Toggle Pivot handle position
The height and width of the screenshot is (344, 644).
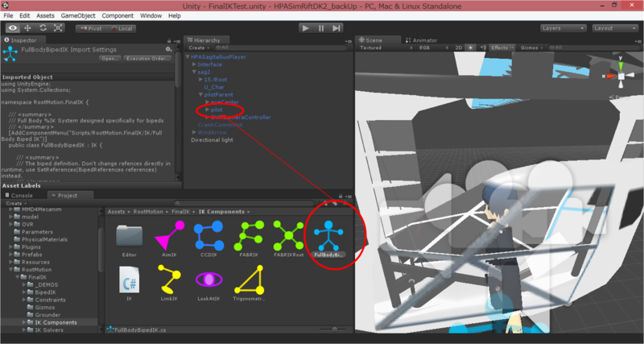[x=91, y=29]
